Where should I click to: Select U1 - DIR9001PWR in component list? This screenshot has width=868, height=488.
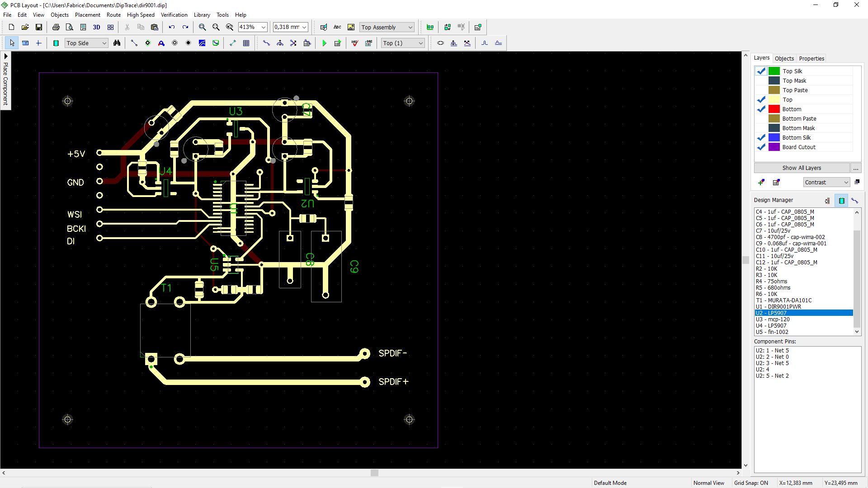click(x=804, y=306)
